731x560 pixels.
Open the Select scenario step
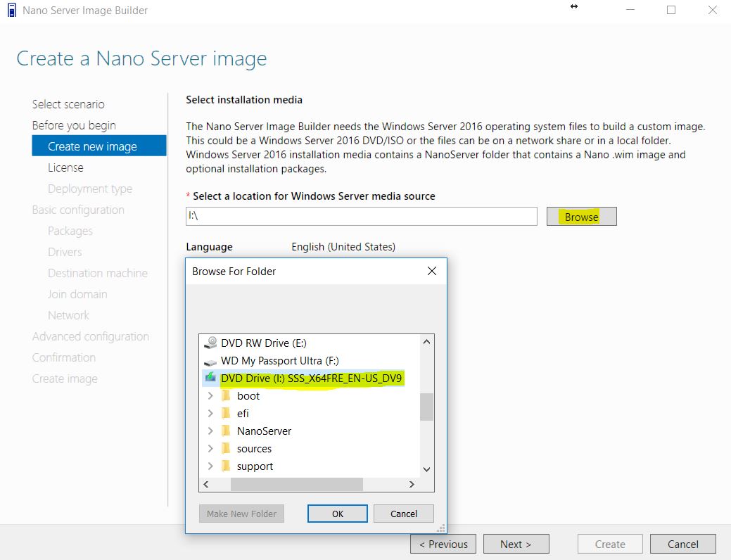point(68,104)
